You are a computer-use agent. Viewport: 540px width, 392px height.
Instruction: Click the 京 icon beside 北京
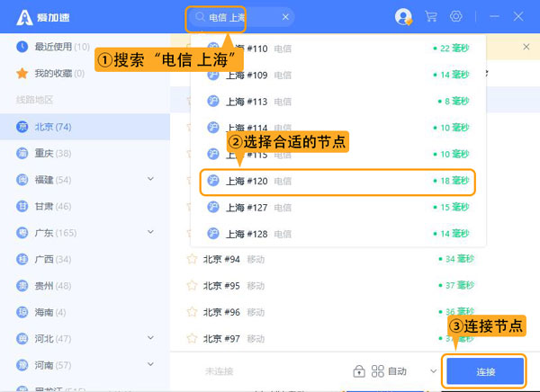click(x=22, y=127)
